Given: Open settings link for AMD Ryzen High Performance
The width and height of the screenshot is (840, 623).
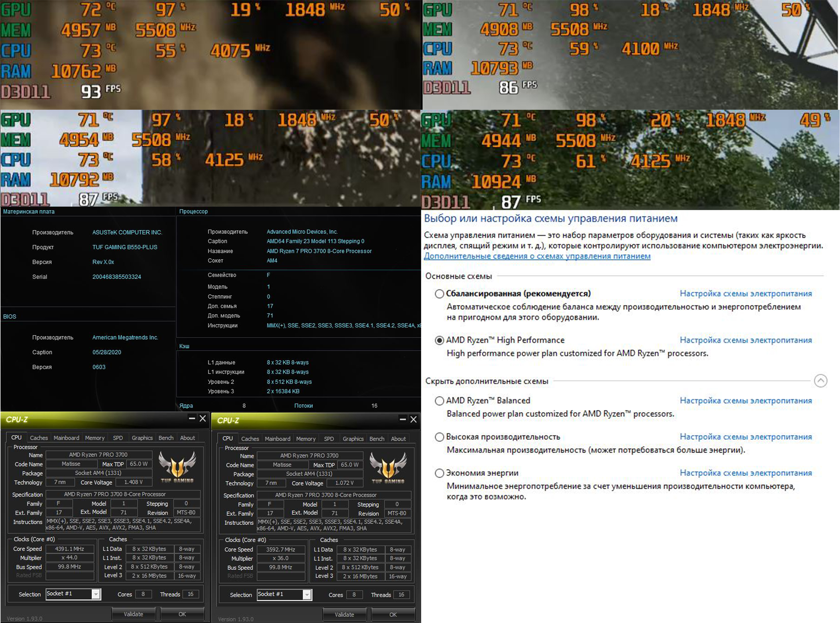Looking at the screenshot, I should 745,340.
